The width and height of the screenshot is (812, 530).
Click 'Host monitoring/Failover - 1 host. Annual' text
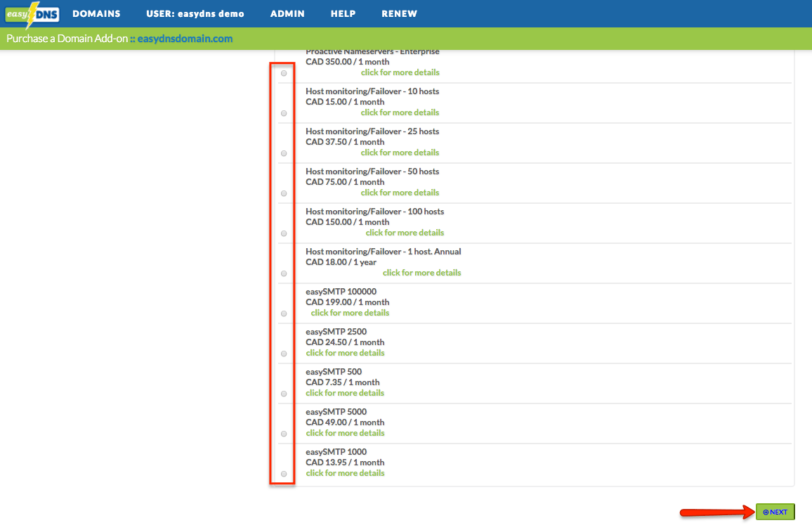click(x=384, y=251)
